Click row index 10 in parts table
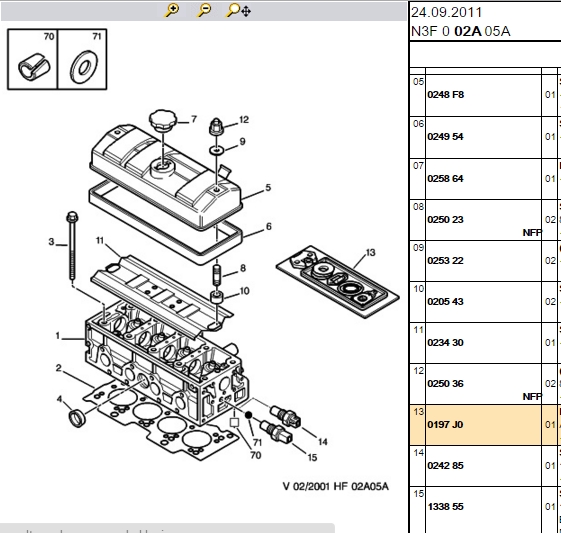Viewport: 561px width, 533px height. [x=418, y=289]
